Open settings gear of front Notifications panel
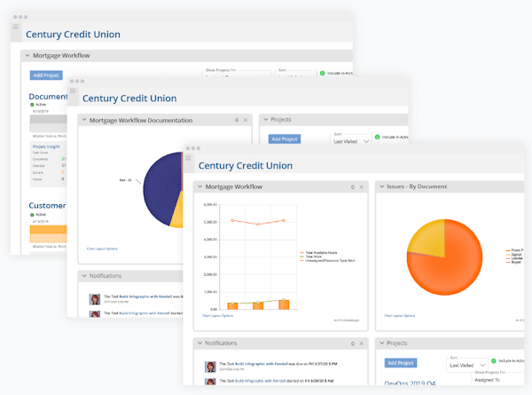Screen dimensions: 532x395 (x=353, y=344)
